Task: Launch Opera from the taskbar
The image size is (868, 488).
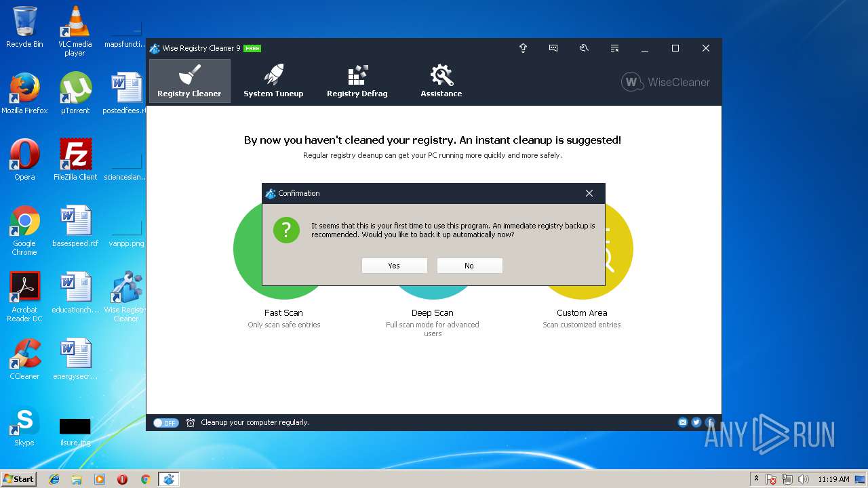Action: tap(123, 479)
